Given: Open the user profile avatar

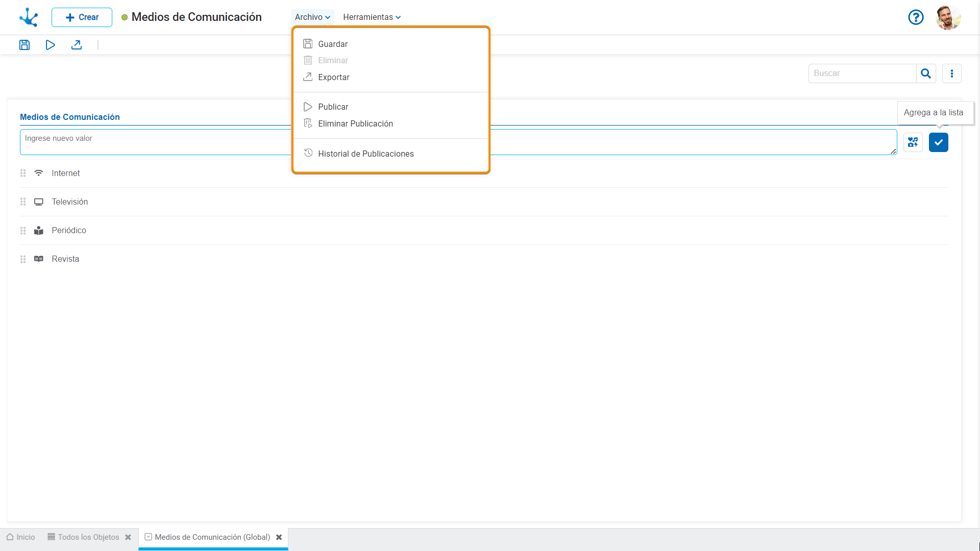Looking at the screenshot, I should point(948,17).
